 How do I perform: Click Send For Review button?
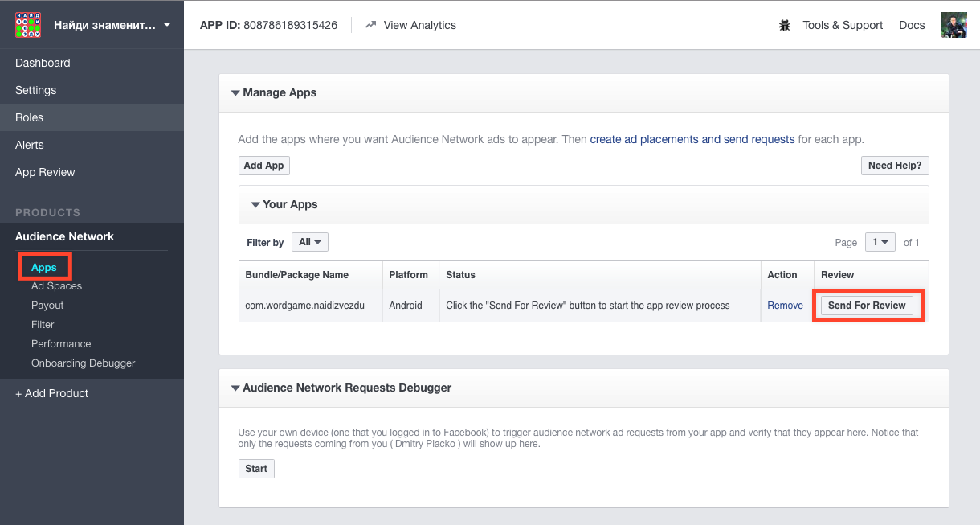(x=867, y=306)
